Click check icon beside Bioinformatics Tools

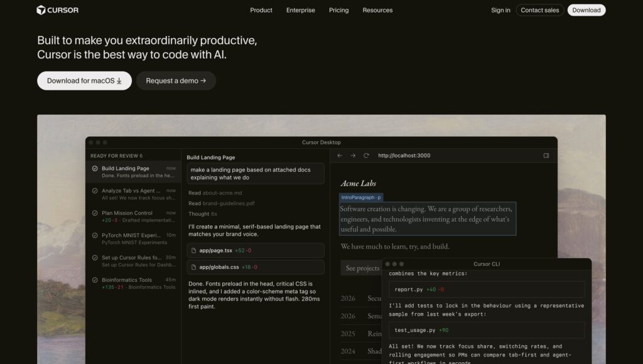95,280
